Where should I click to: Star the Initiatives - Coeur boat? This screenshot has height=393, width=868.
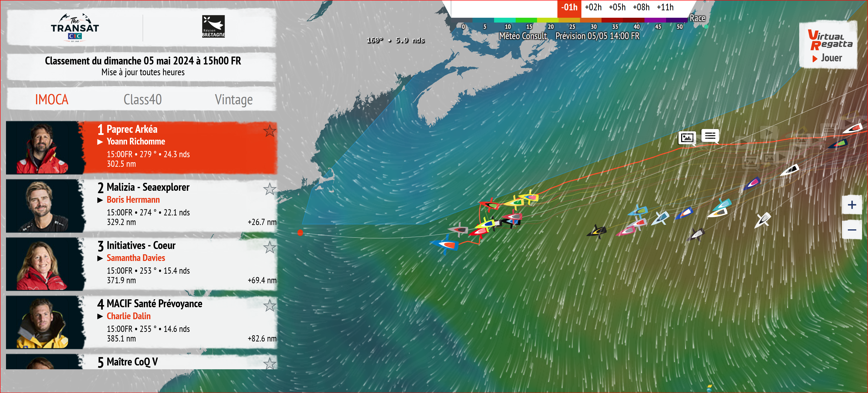tap(270, 247)
